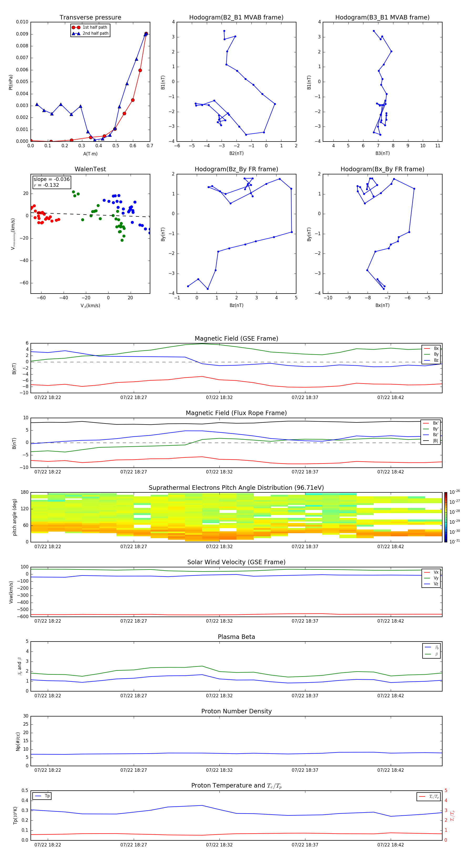This screenshot has height=868, width=473.
Task: Click the 'WalenTest' plot title
Action: pos(90,169)
